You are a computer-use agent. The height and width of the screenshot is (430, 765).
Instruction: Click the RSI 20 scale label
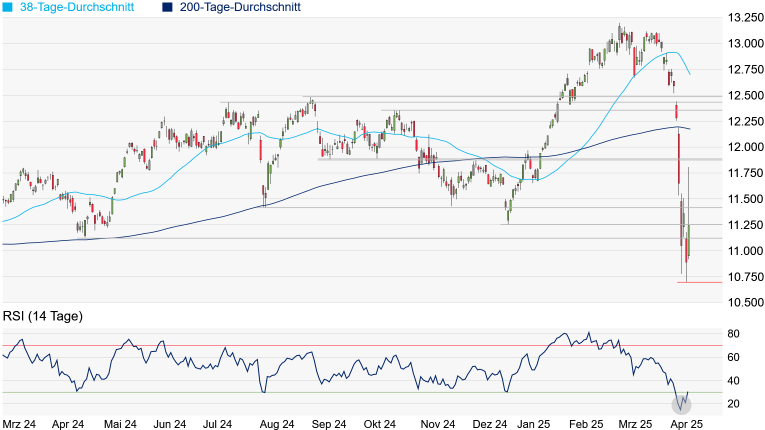click(733, 403)
